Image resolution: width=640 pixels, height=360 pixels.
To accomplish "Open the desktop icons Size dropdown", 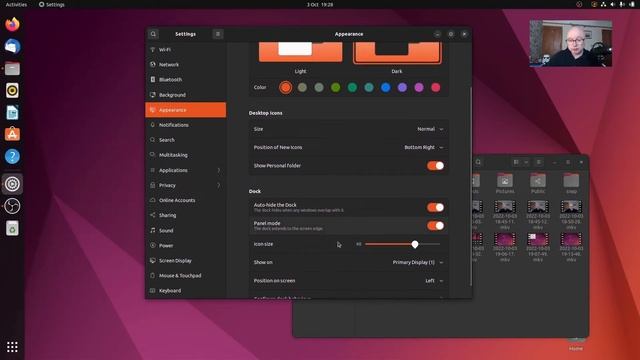I will (430, 129).
